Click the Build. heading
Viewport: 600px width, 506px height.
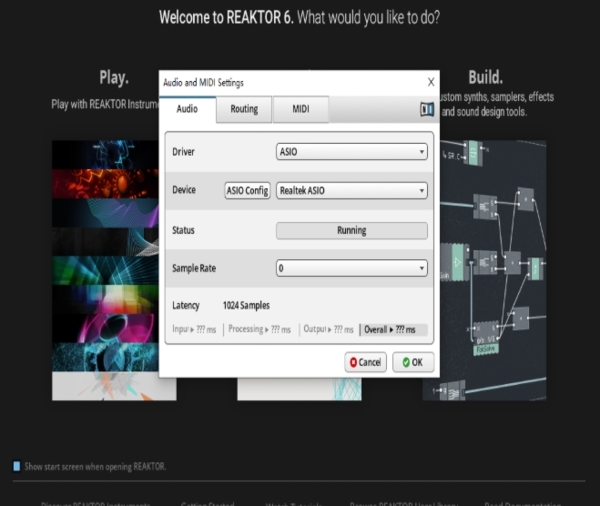click(486, 77)
